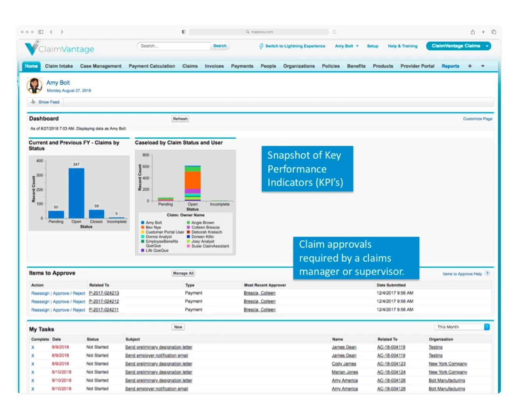Open the Items to Approve Help link
Screen dimensions: 518x420
(x=462, y=274)
